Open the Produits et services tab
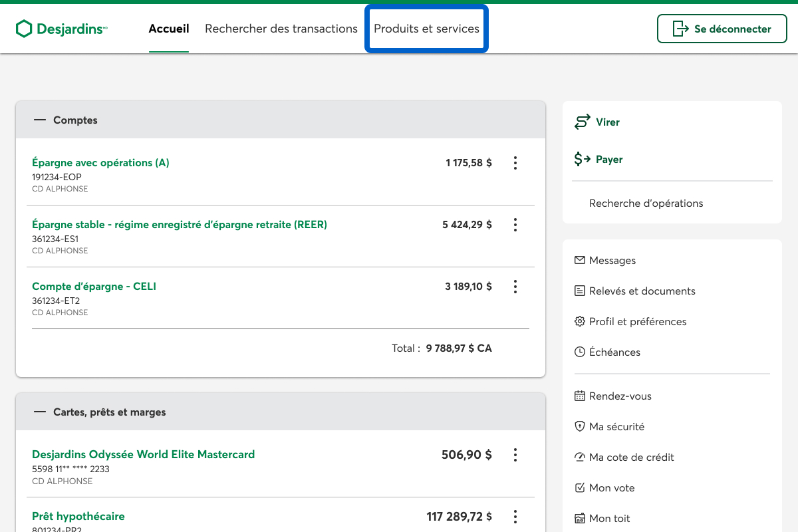 click(x=426, y=29)
